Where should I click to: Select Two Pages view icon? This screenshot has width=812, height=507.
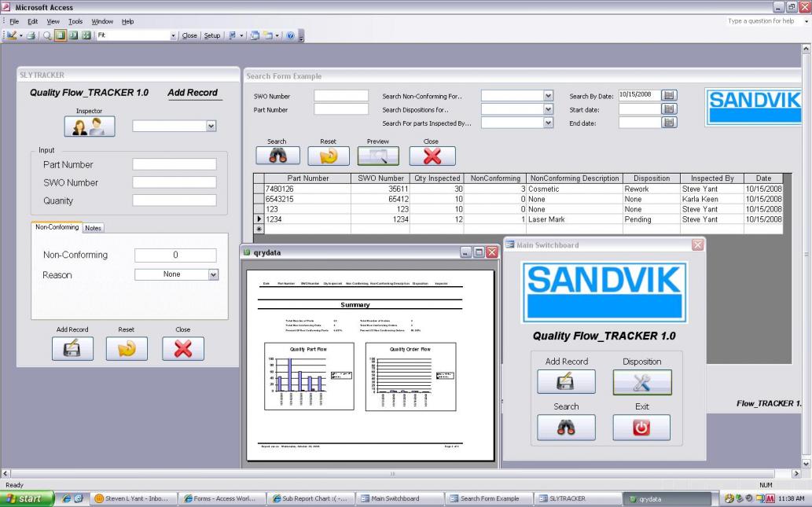pos(73,35)
